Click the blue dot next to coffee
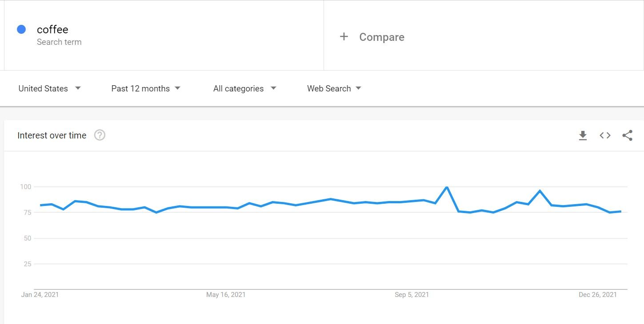The height and width of the screenshot is (324, 644). click(x=21, y=29)
